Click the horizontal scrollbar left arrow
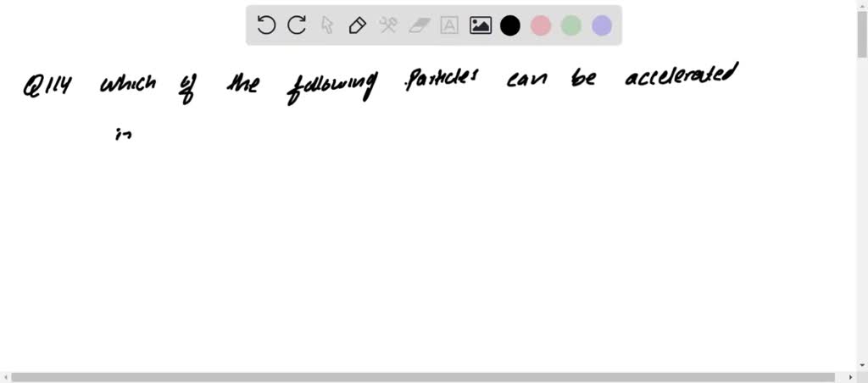 (x=5, y=377)
